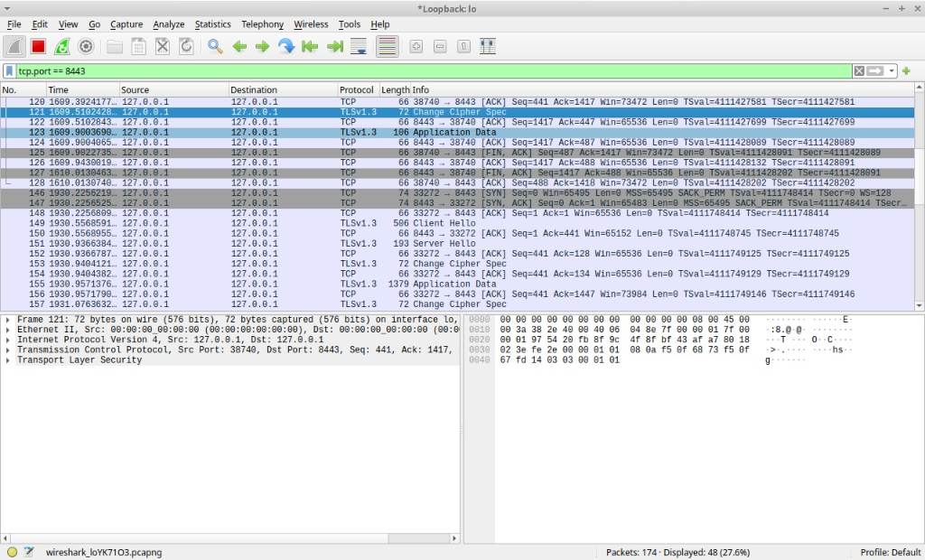This screenshot has height=560, width=925.
Task: Open the Wireless menu
Action: pos(311,24)
